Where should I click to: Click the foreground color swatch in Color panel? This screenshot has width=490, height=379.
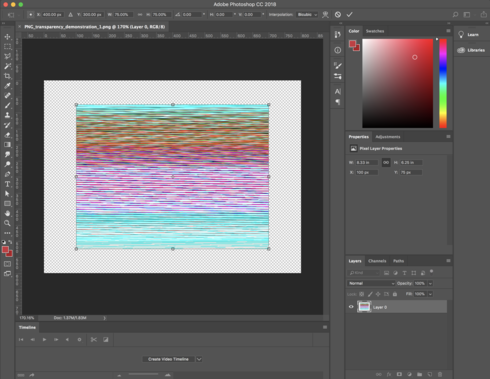tap(353, 44)
